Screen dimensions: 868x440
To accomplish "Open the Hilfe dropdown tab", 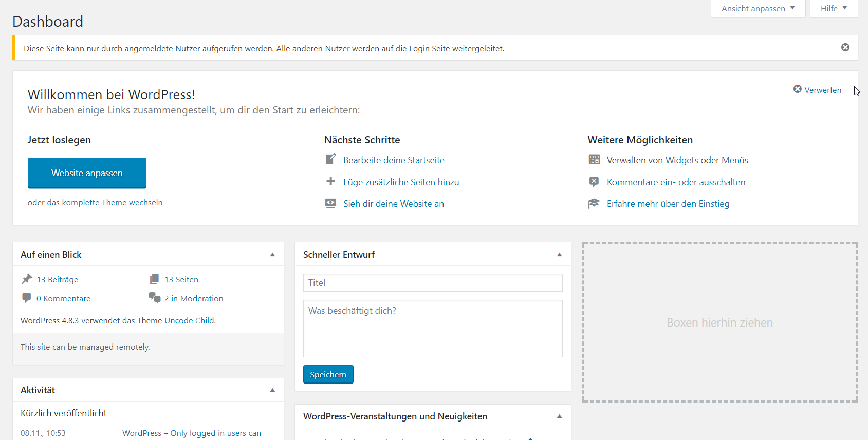I will (834, 8).
